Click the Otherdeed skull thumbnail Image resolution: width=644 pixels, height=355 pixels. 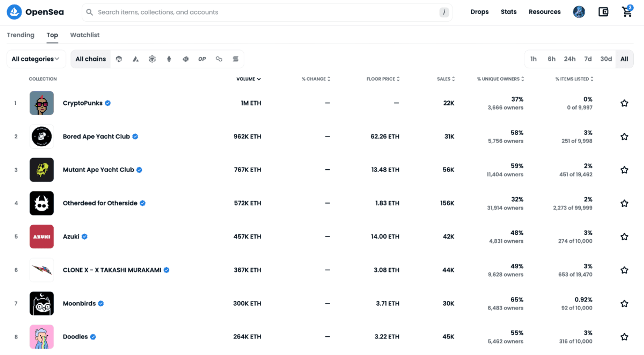pos(42,203)
